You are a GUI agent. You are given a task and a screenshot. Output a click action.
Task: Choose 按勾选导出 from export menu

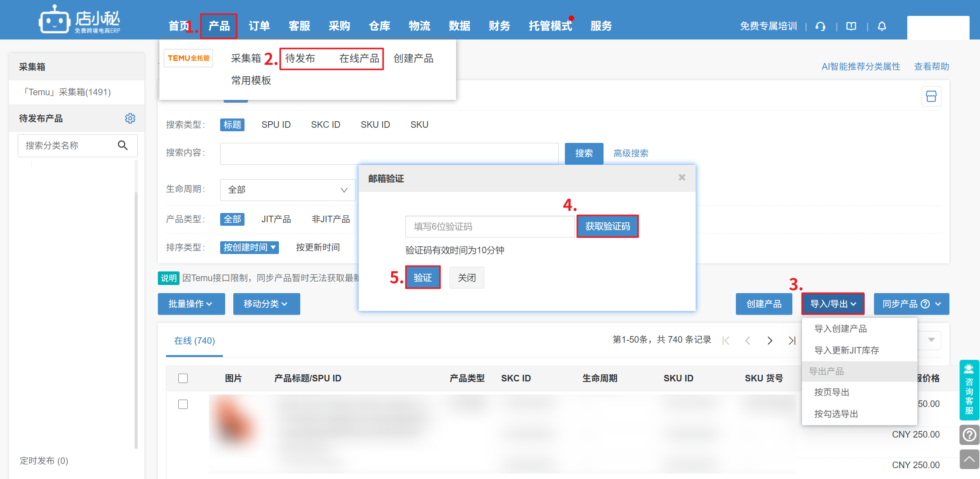coord(836,414)
